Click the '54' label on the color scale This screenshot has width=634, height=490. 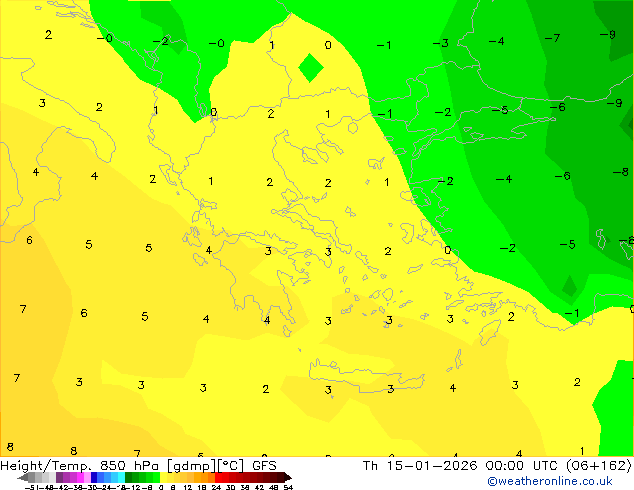pyautogui.click(x=288, y=487)
